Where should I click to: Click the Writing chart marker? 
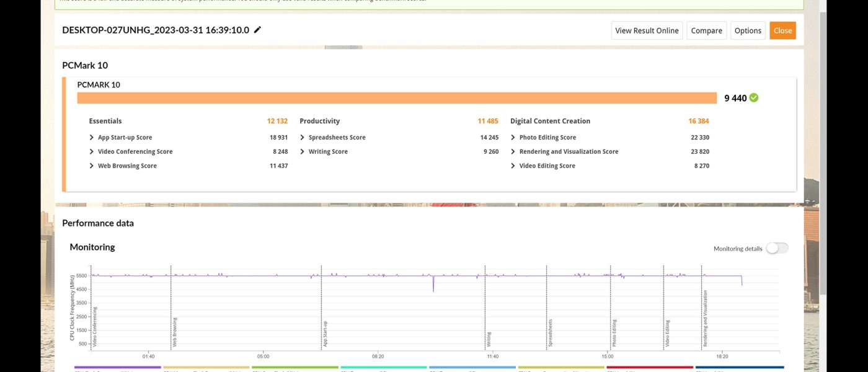click(489, 339)
